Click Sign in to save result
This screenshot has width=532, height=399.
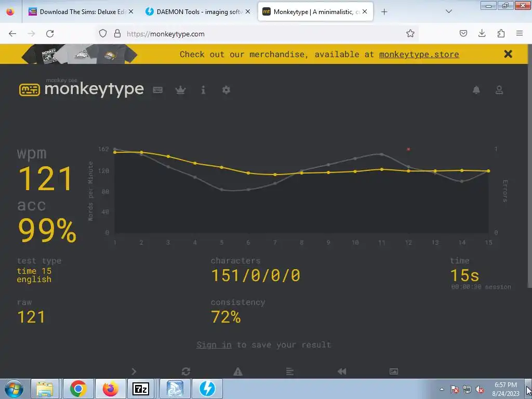click(x=214, y=345)
